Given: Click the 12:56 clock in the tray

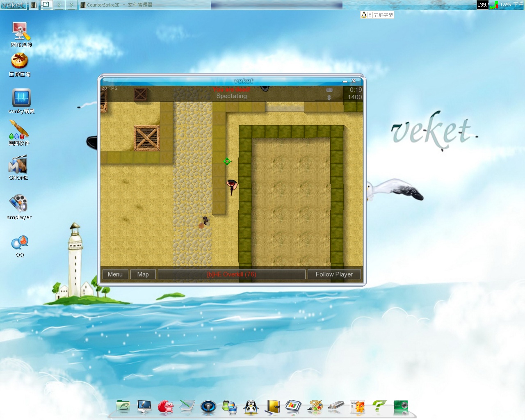Looking at the screenshot, I should pyautogui.click(x=511, y=5).
